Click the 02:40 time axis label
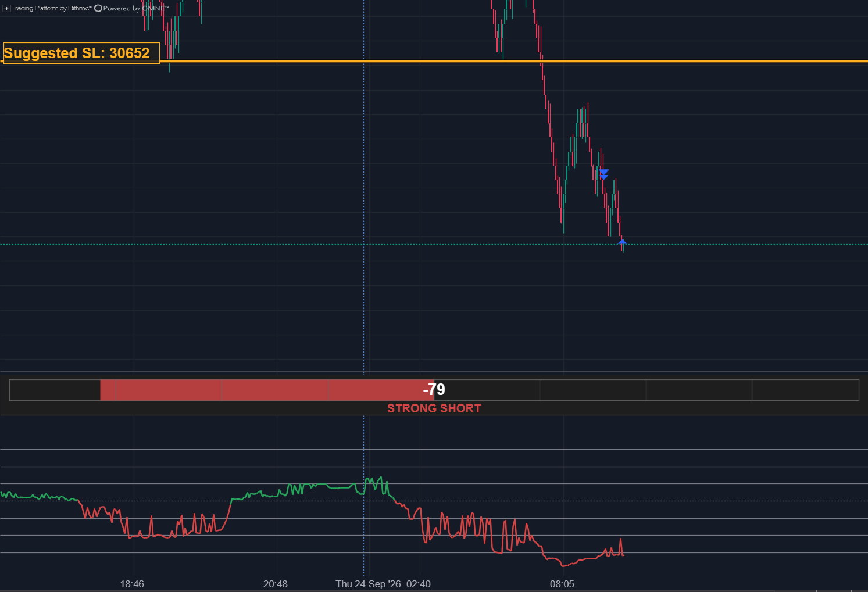This screenshot has width=868, height=592. pyautogui.click(x=419, y=584)
